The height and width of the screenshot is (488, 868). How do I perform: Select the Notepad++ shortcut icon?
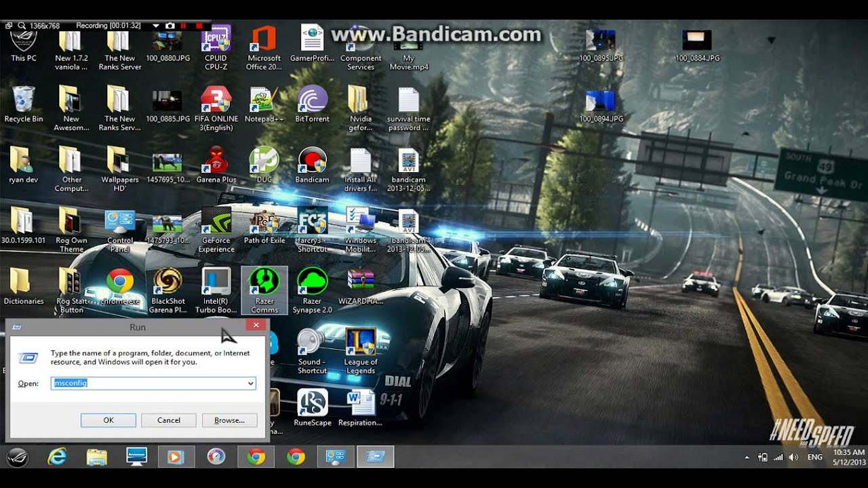coord(264,104)
